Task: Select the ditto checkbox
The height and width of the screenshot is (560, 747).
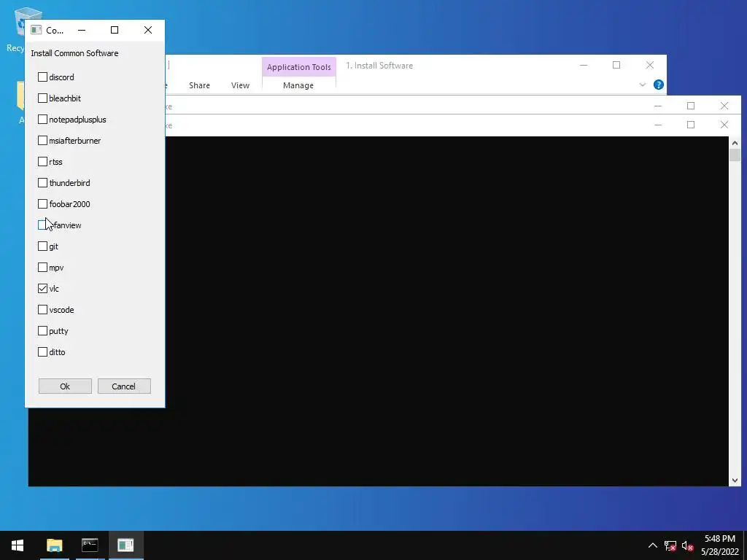Action: [42, 352]
